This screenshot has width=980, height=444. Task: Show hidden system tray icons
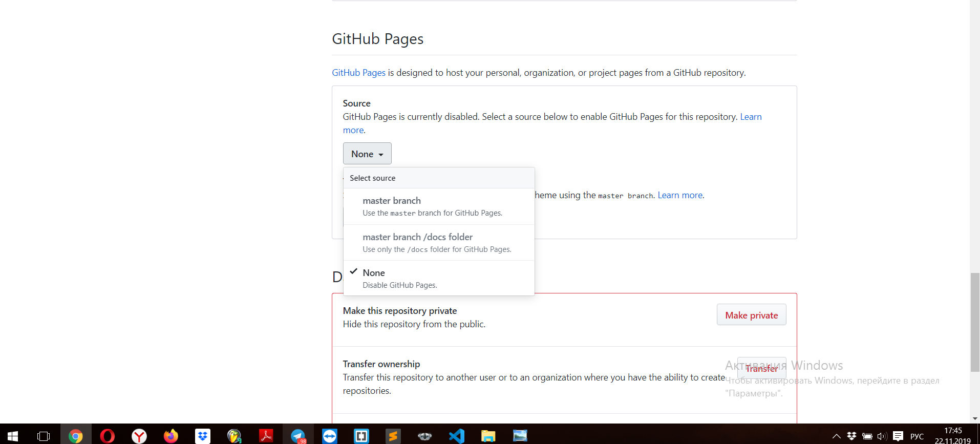(837, 436)
